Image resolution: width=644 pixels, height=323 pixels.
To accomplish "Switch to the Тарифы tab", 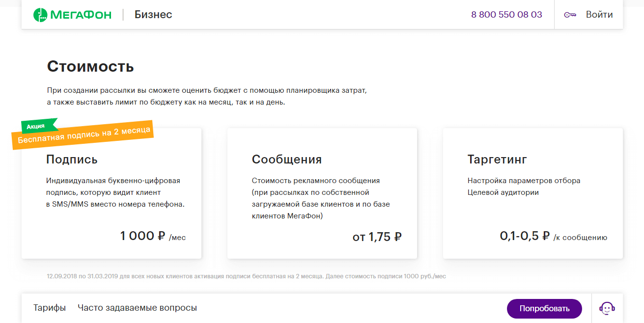I will (x=50, y=308).
